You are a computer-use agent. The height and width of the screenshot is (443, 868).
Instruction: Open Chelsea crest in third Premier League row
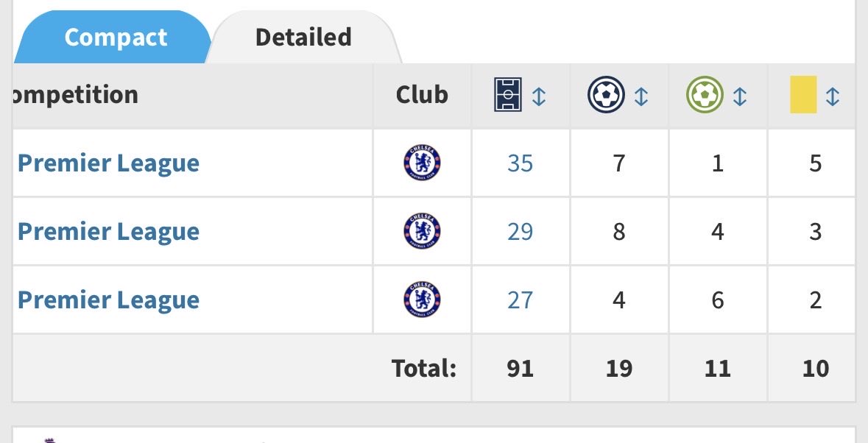point(423,300)
